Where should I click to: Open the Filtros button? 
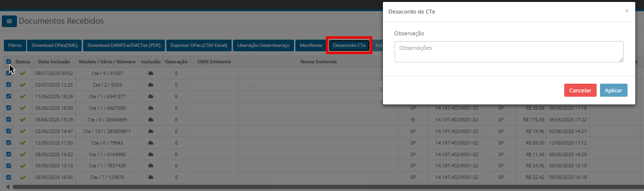15,45
